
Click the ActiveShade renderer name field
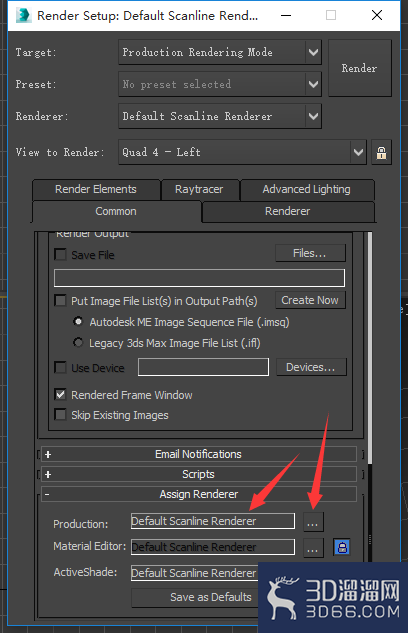[195, 573]
